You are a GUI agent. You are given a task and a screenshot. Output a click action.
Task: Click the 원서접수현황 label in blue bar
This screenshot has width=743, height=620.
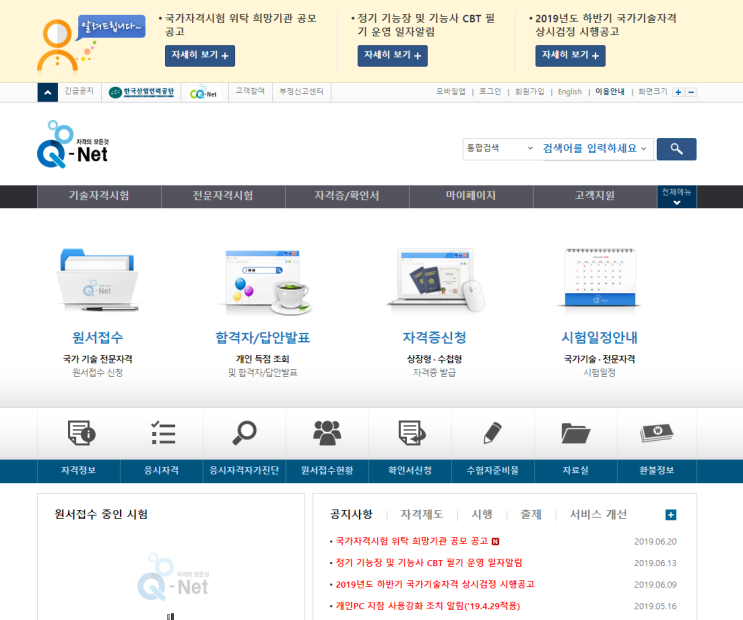[327, 470]
